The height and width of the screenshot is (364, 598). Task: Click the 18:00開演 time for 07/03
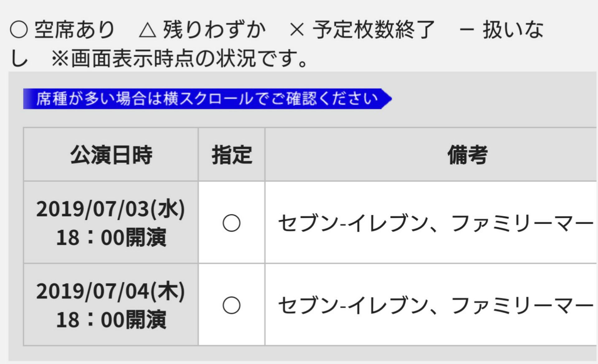tap(111, 238)
